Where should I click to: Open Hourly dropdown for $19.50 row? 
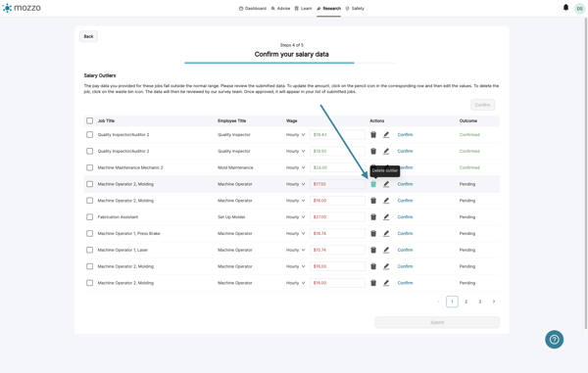(x=296, y=151)
